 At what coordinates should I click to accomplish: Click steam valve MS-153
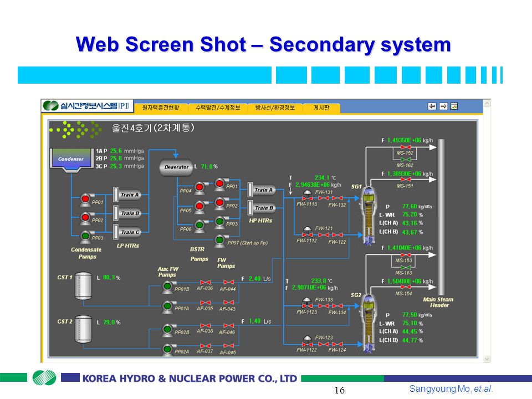pos(406,255)
